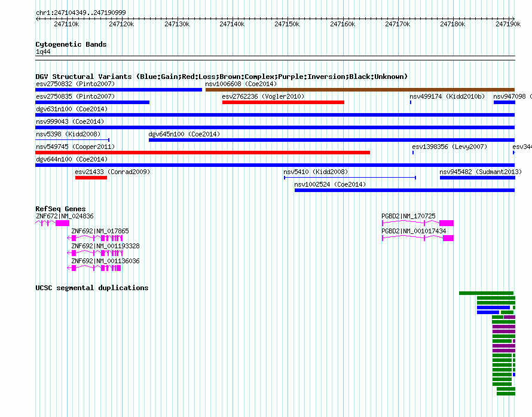
Task: Open the ZNF672|NM_024836 gene label
Action: (65, 216)
